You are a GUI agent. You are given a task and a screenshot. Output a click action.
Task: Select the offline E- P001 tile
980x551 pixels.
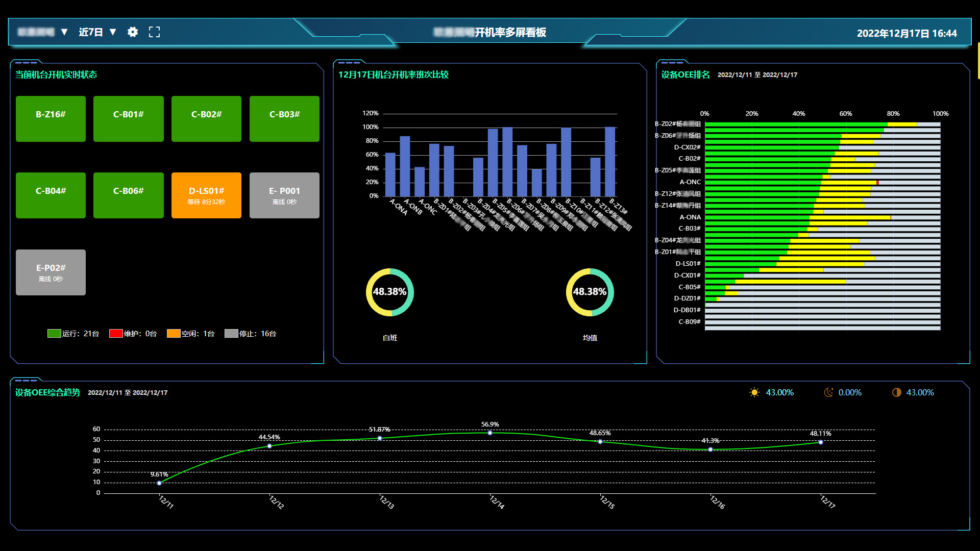[x=284, y=195]
